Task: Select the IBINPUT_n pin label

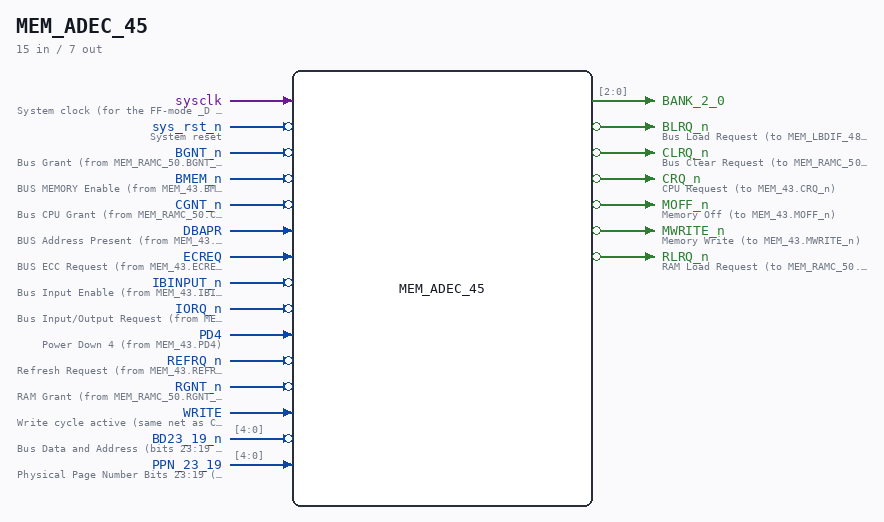Action: click(x=187, y=282)
